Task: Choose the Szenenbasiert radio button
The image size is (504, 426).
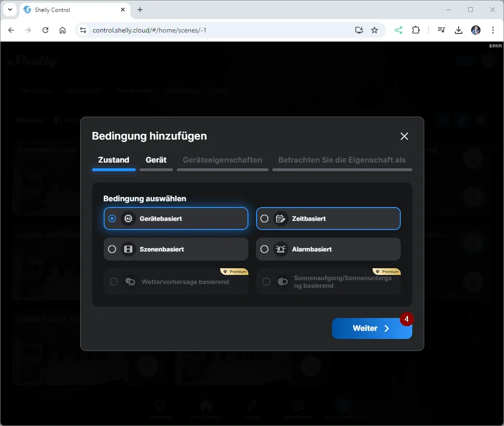Action: coord(112,249)
